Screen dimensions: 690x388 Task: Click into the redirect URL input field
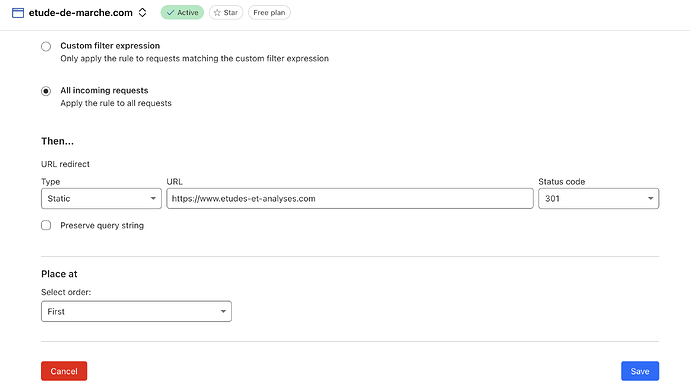click(350, 198)
